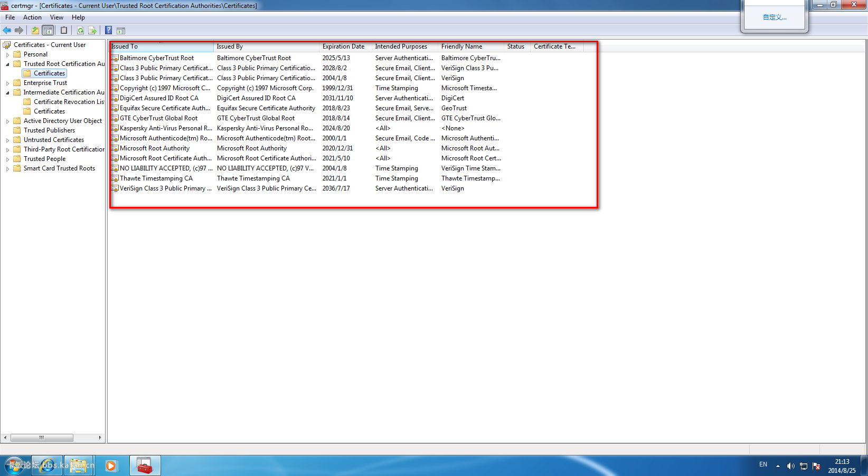The width and height of the screenshot is (868, 476).
Task: Expand Third-Party Root Certification node
Action: 7,149
